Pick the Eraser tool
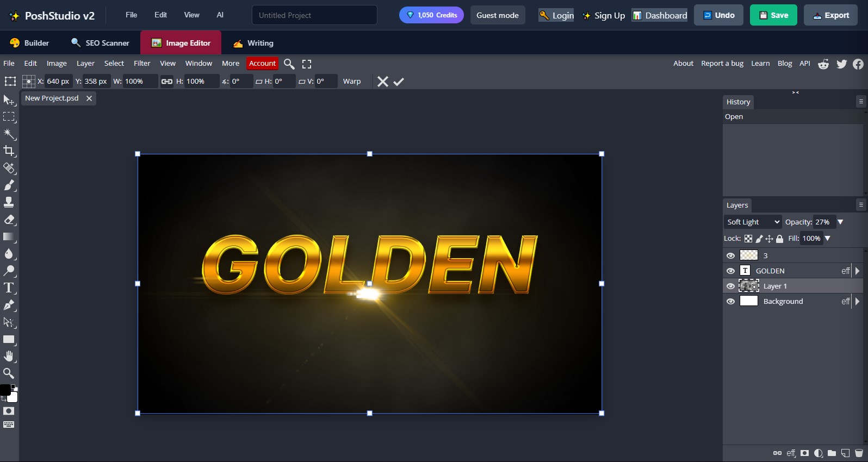 9,220
